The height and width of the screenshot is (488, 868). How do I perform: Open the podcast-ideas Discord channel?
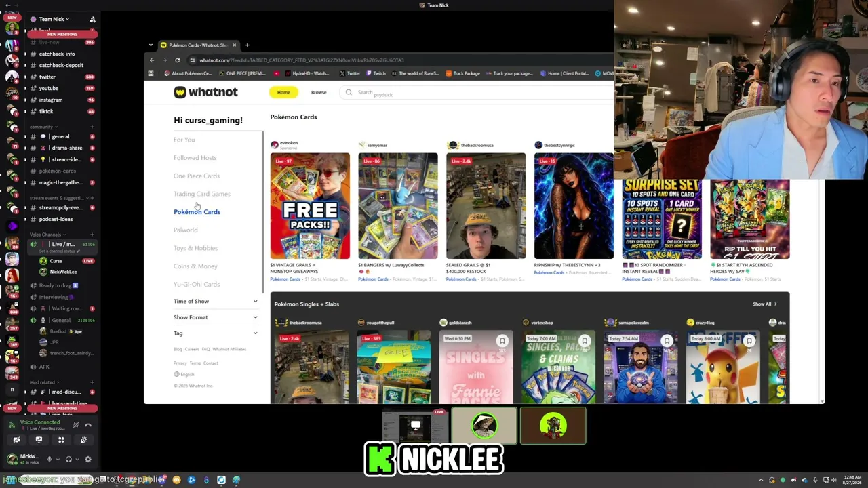(x=56, y=219)
